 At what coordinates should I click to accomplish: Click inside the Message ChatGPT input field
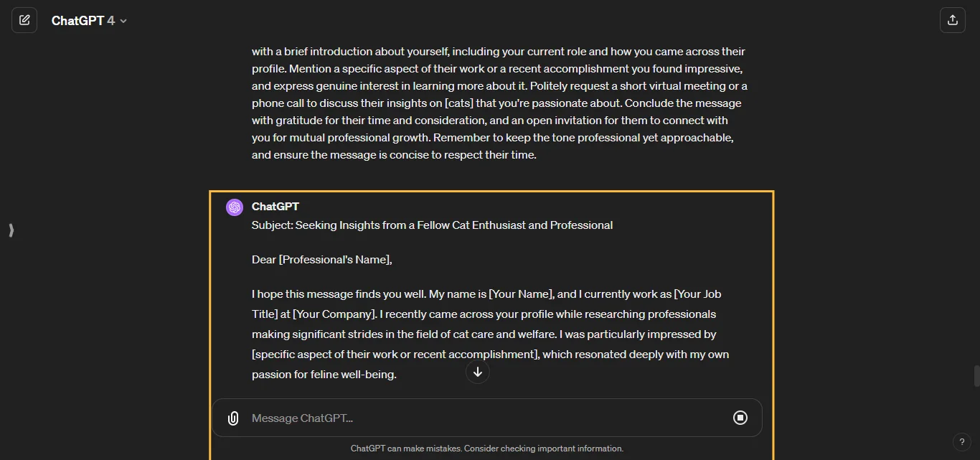[430, 418]
